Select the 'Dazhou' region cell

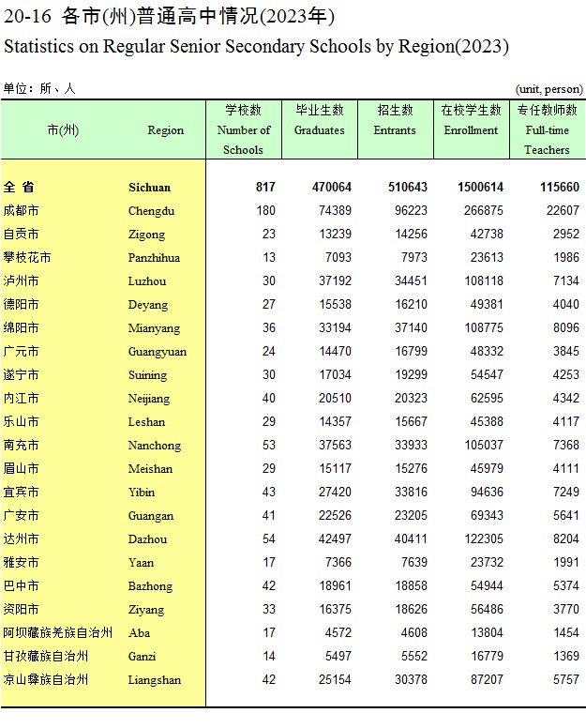[x=147, y=539]
